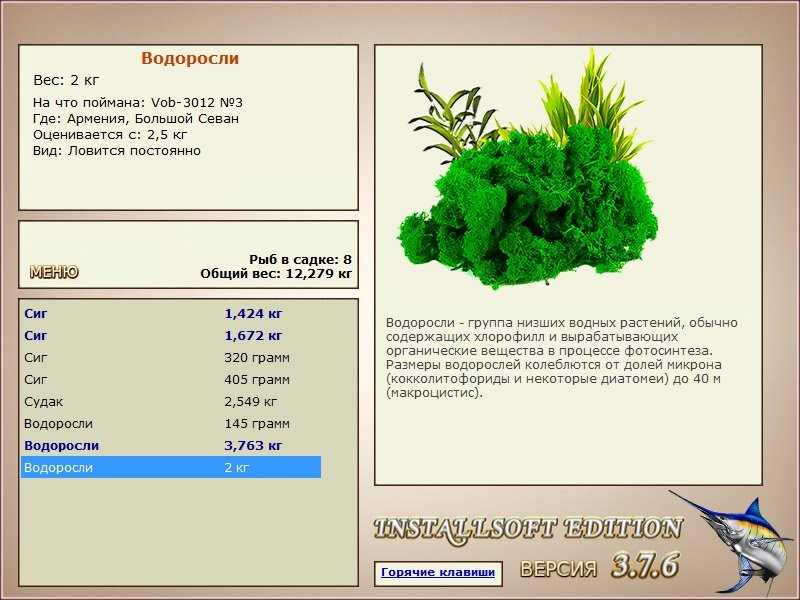Select the Сиг 405 грамм row
The width and height of the screenshot is (800, 600).
pyautogui.click(x=171, y=380)
